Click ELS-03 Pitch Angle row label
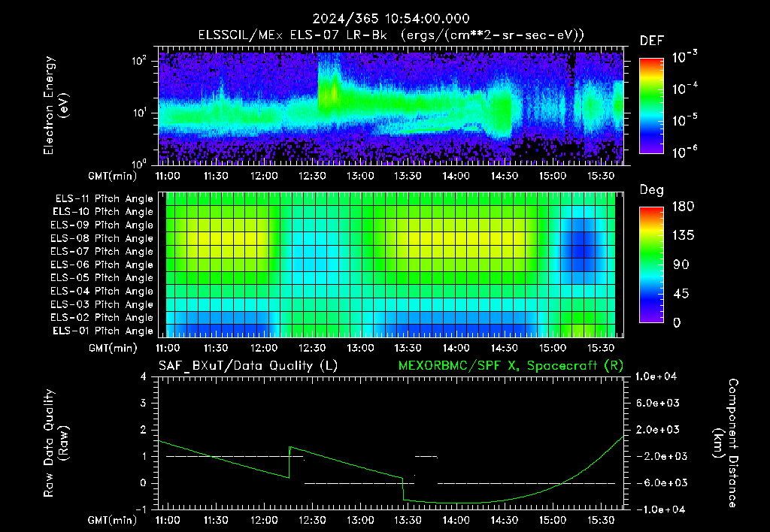The image size is (770, 532). coord(102,305)
